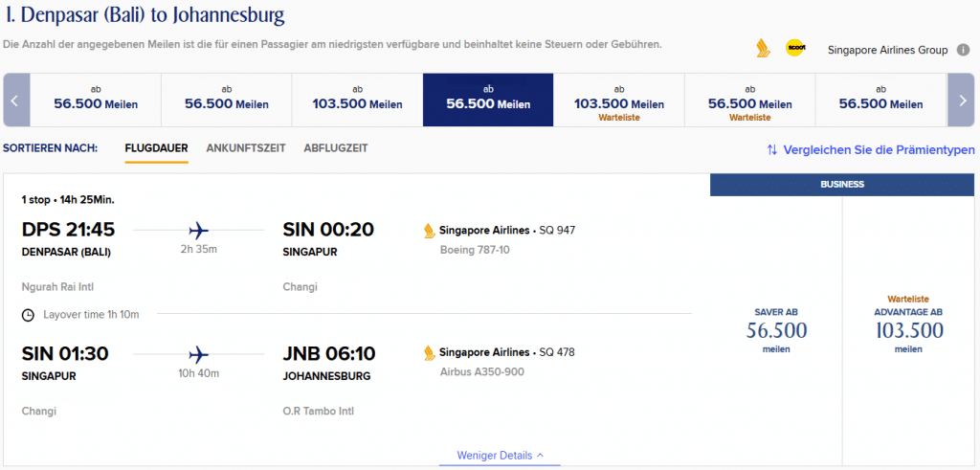Sort results by Abflugzeit
Image resolution: width=980 pixels, height=470 pixels.
[x=336, y=148]
